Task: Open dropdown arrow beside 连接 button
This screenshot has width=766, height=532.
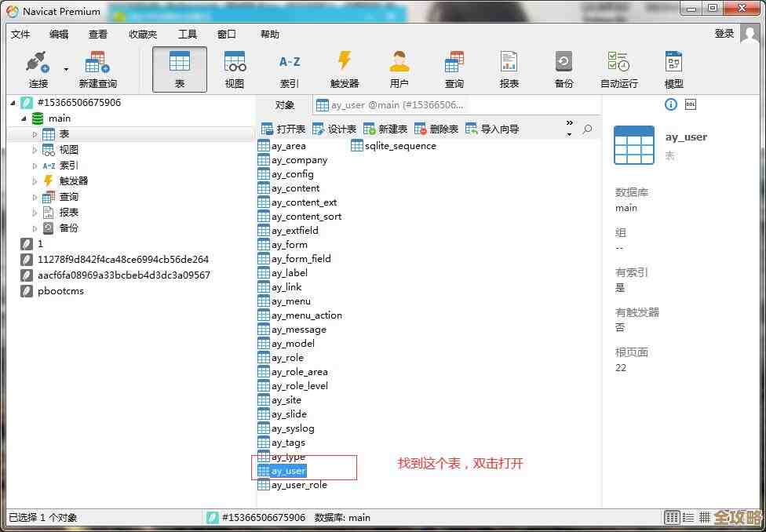Action: 66,69
